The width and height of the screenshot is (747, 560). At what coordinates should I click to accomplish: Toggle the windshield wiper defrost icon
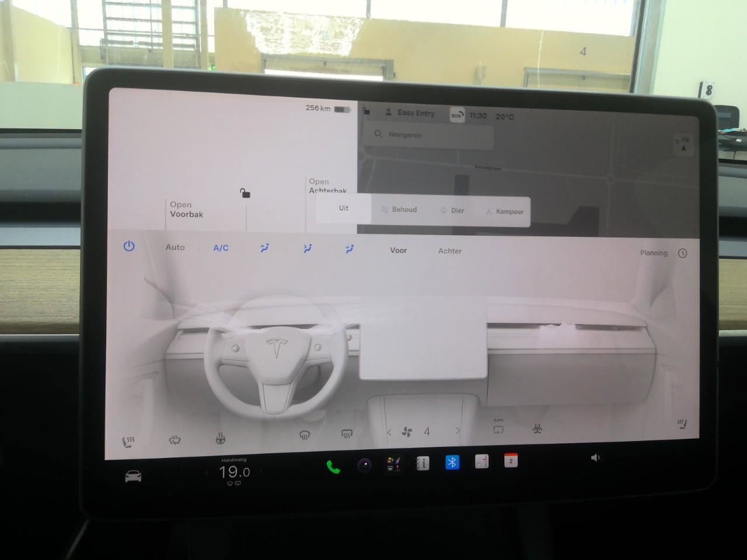[174, 440]
